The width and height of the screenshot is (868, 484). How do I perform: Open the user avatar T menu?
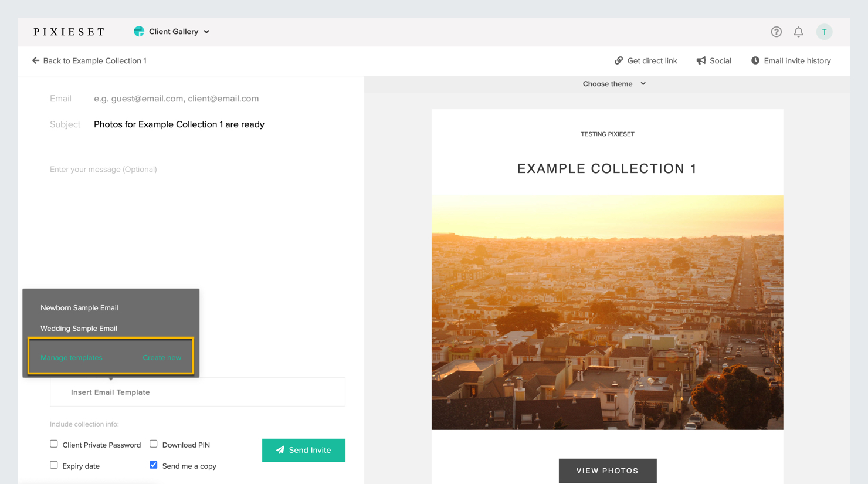[x=824, y=32]
